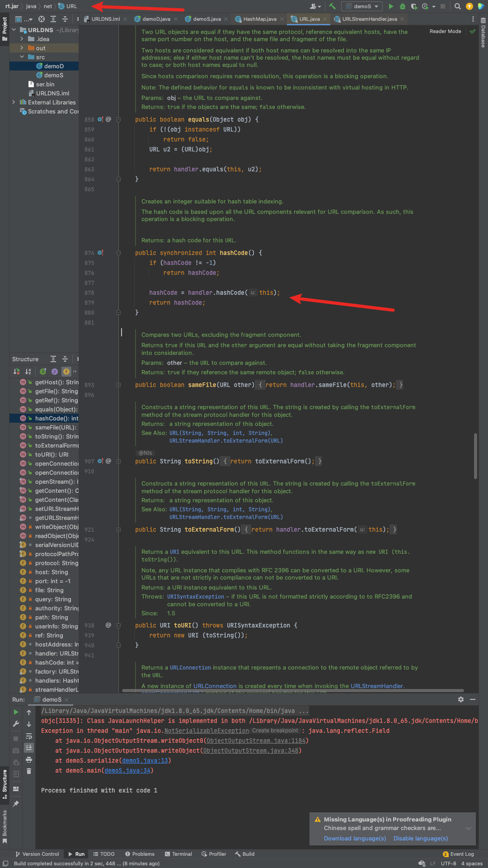The width and height of the screenshot is (488, 868).
Task: Show more Structure toolbar options chevron
Action: click(75, 372)
